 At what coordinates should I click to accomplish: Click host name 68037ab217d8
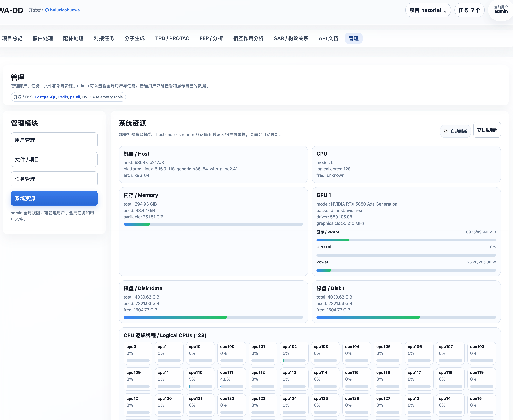click(x=149, y=162)
